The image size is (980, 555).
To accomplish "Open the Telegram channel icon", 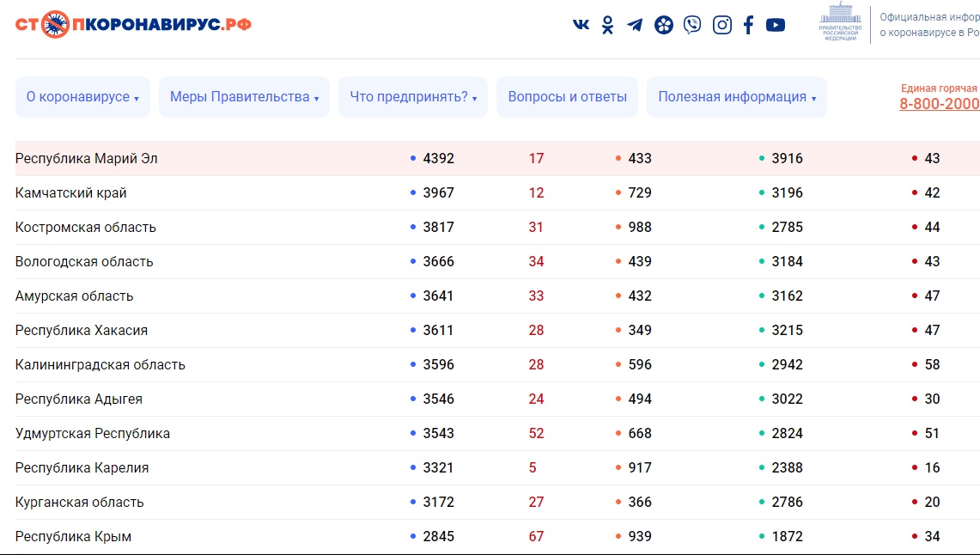I will click(635, 25).
